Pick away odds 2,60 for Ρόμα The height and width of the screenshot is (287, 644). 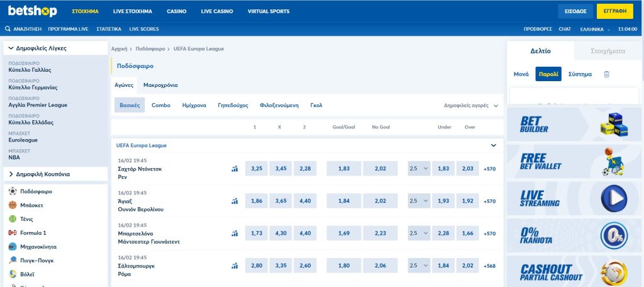pos(305,266)
